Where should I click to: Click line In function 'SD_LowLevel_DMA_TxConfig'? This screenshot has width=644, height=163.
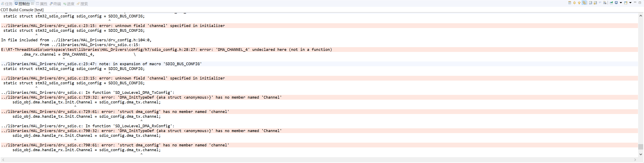(88, 92)
